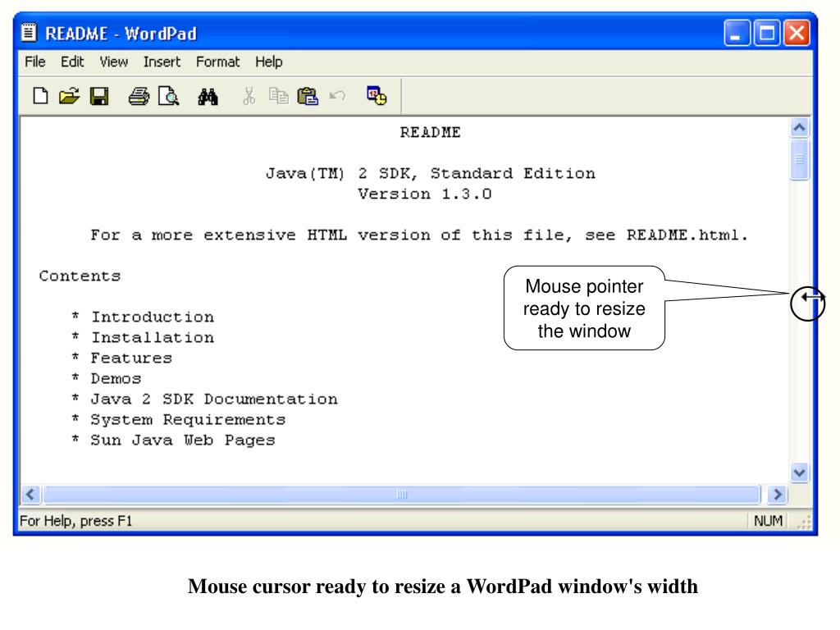Click the NUM indicator in the status bar

point(768,521)
